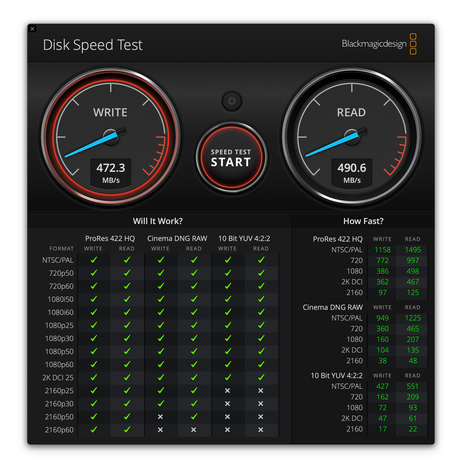This screenshot has width=462, height=476.
Task: Click 2160p60 ProRes write checkmark
Action: pyautogui.click(x=94, y=430)
